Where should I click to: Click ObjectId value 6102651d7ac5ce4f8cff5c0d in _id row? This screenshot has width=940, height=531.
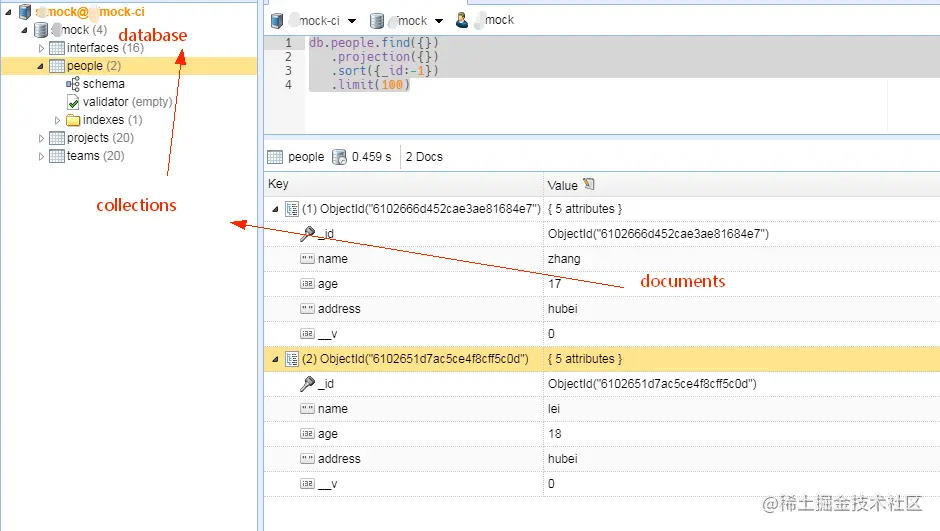pyautogui.click(x=652, y=384)
